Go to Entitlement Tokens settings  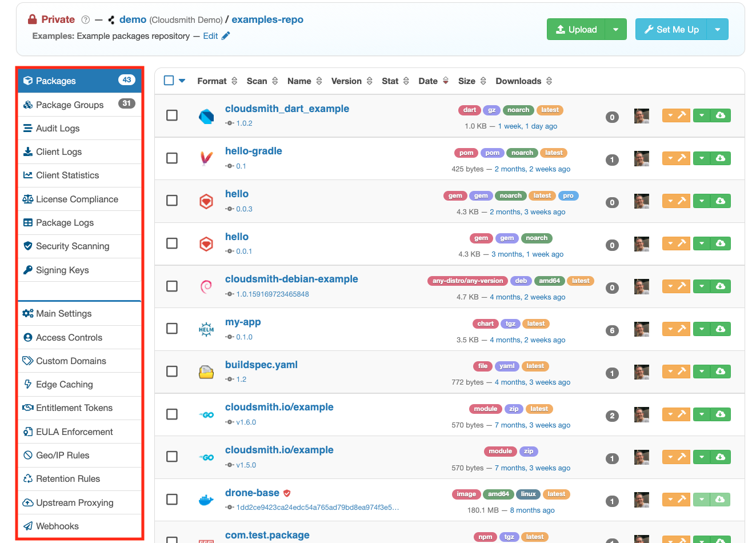click(79, 408)
